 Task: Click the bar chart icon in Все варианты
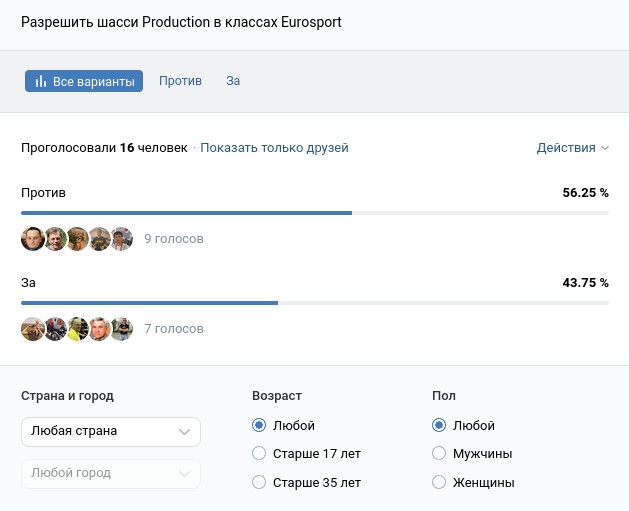(x=41, y=81)
